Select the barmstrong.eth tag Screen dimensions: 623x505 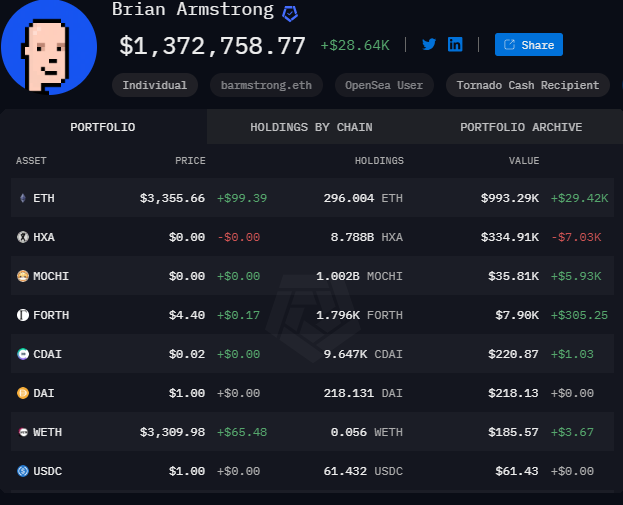[266, 85]
